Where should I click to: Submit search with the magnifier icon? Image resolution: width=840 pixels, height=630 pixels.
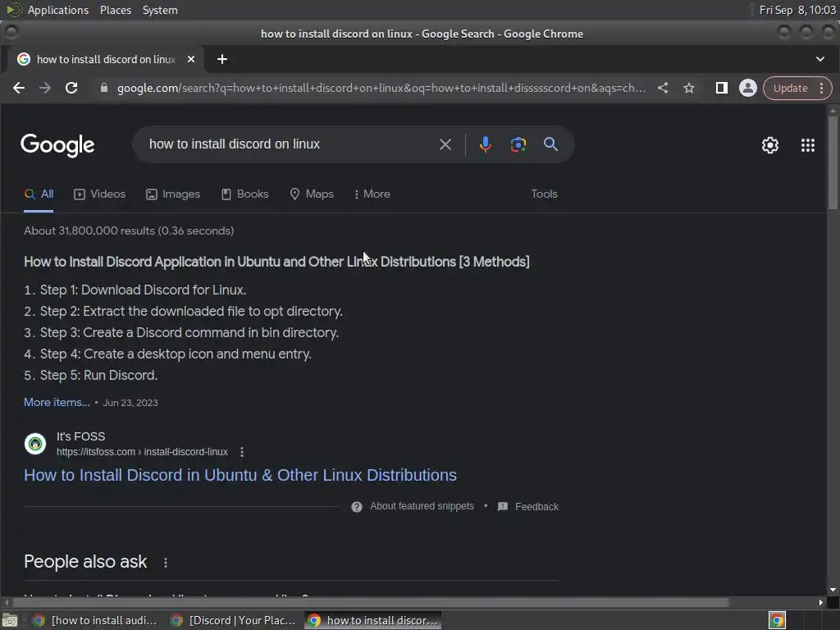click(550, 144)
